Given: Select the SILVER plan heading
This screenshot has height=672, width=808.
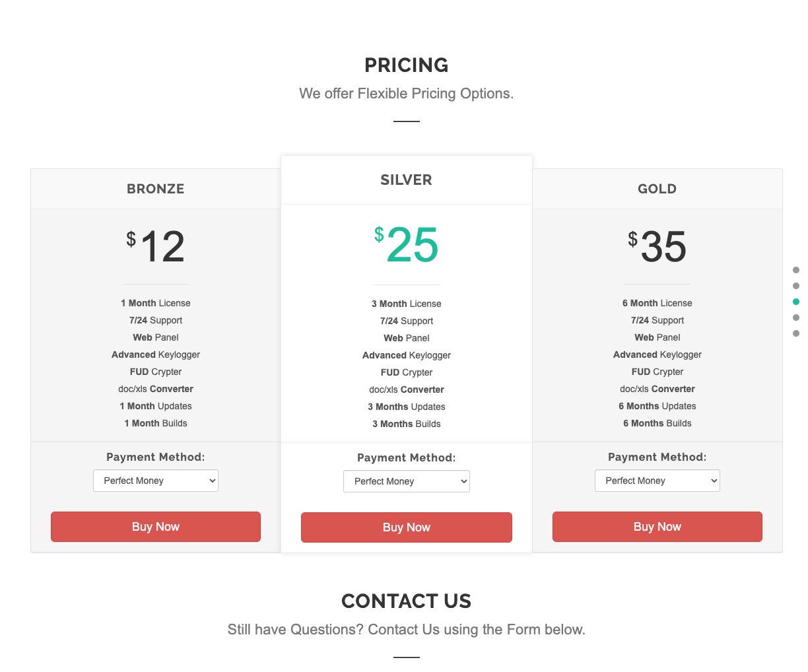Looking at the screenshot, I should (x=407, y=180).
